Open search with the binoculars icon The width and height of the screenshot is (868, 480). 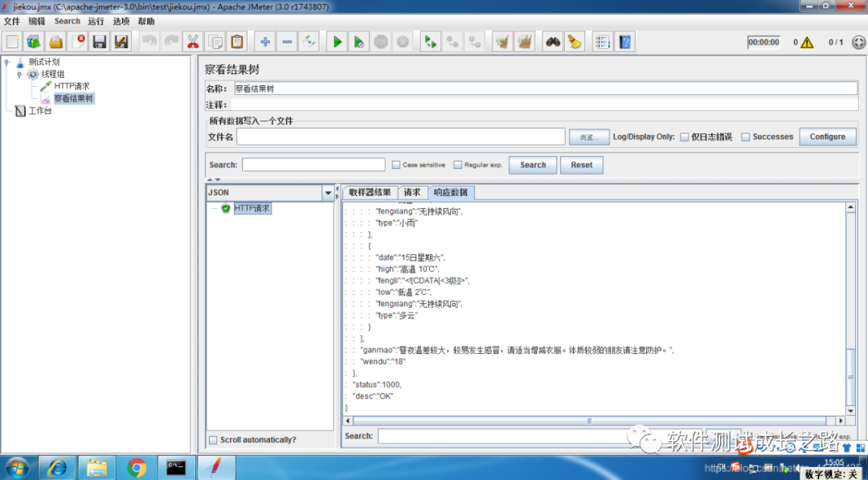tap(552, 42)
